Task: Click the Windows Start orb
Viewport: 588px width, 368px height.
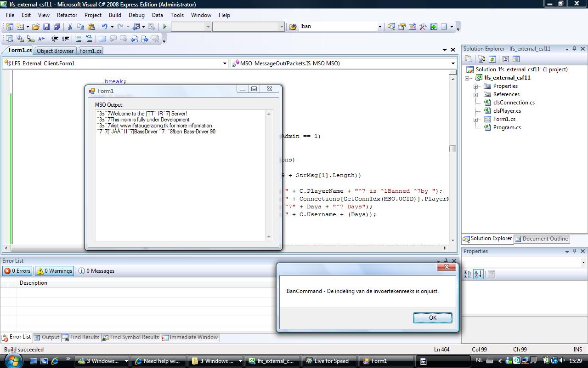Action: coord(13,361)
